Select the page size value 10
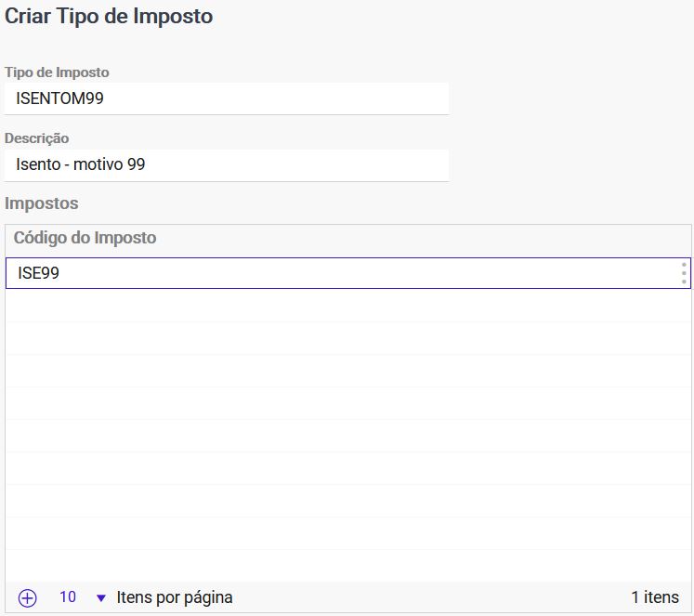694x616 pixels. pyautogui.click(x=68, y=597)
